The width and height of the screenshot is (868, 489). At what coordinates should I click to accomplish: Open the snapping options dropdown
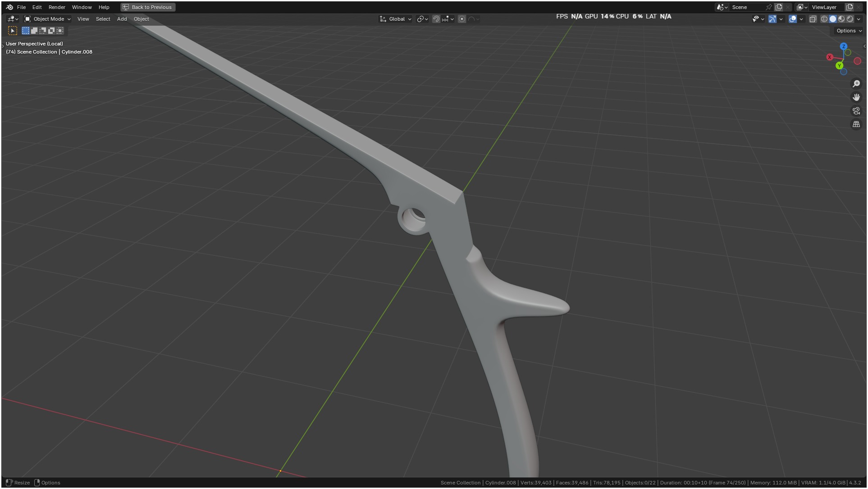point(448,19)
